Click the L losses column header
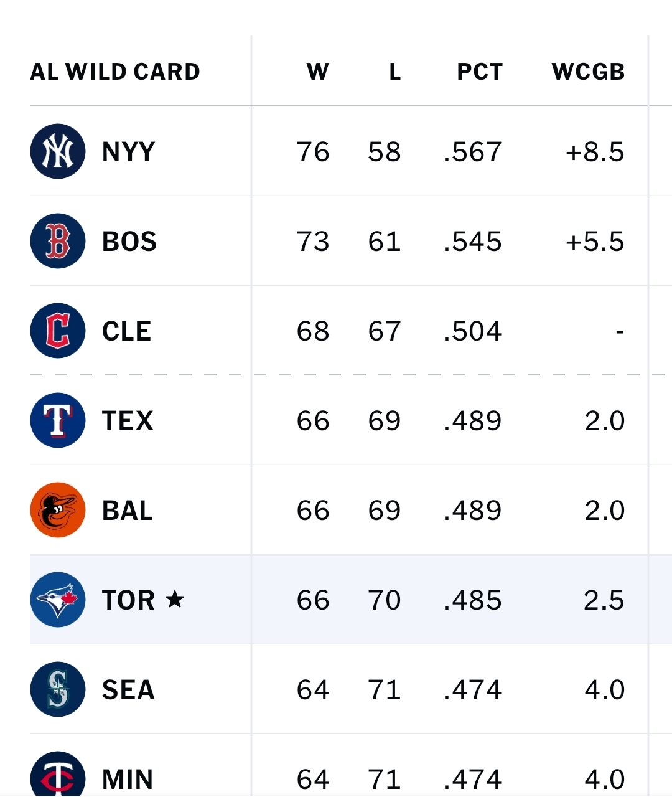Image resolution: width=672 pixels, height=797 pixels. (395, 72)
